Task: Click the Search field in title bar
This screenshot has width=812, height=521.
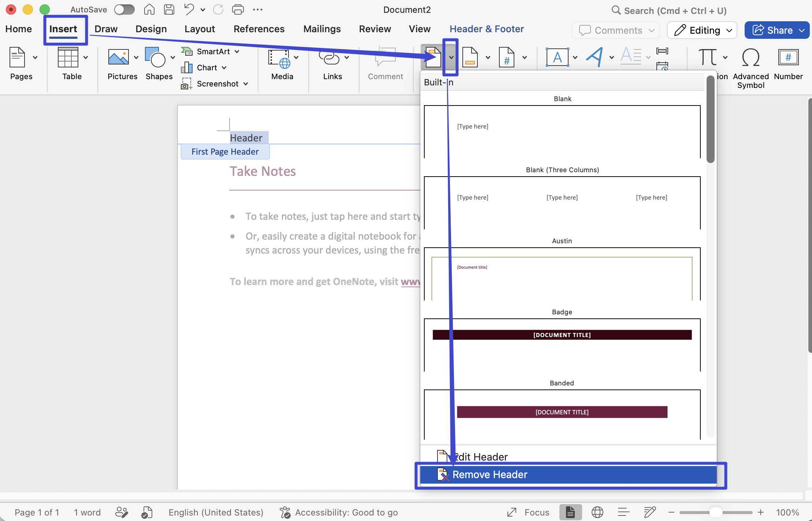Action: 670,10
